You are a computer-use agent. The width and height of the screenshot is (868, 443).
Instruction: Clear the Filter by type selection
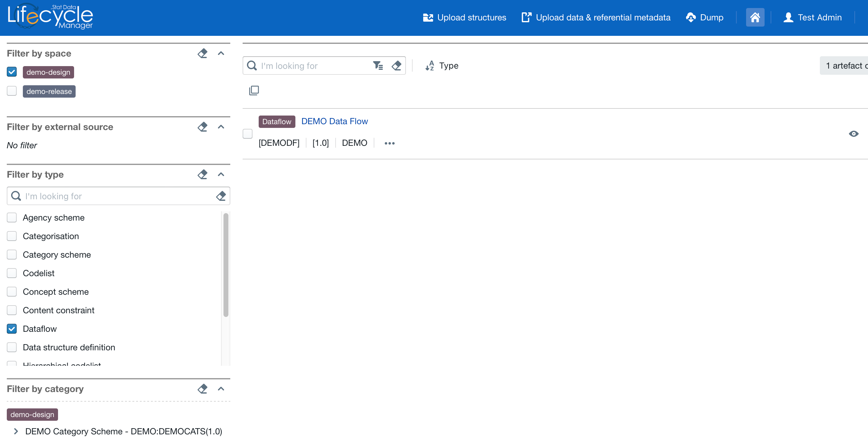[x=202, y=174]
